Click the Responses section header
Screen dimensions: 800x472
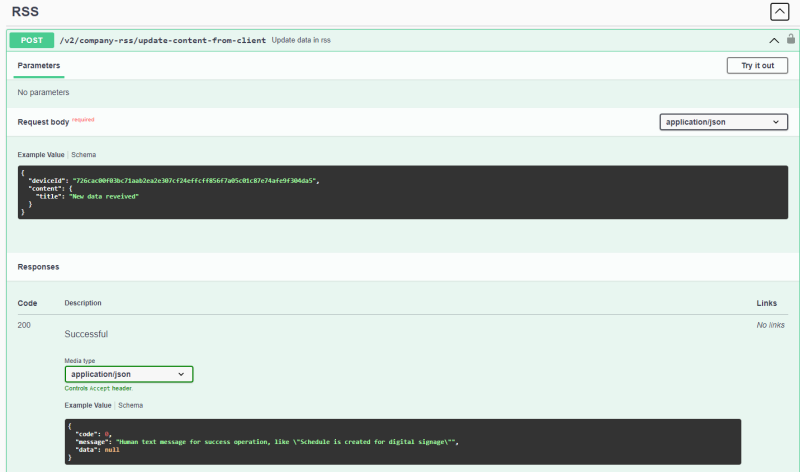(x=38, y=267)
